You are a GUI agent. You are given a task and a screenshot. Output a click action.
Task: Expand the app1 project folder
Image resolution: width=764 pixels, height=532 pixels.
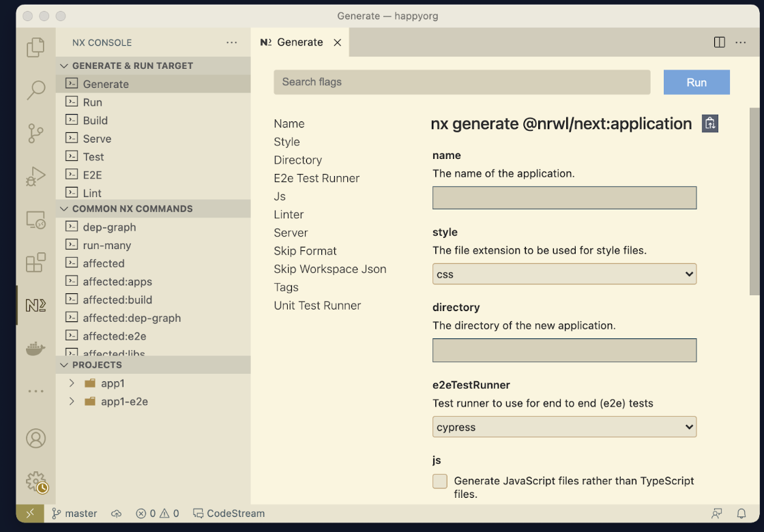coord(72,383)
